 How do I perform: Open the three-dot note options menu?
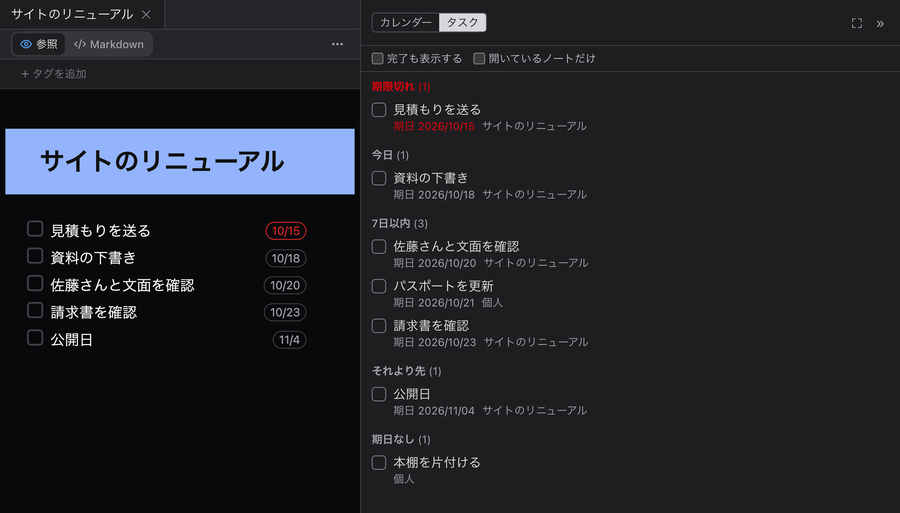338,44
